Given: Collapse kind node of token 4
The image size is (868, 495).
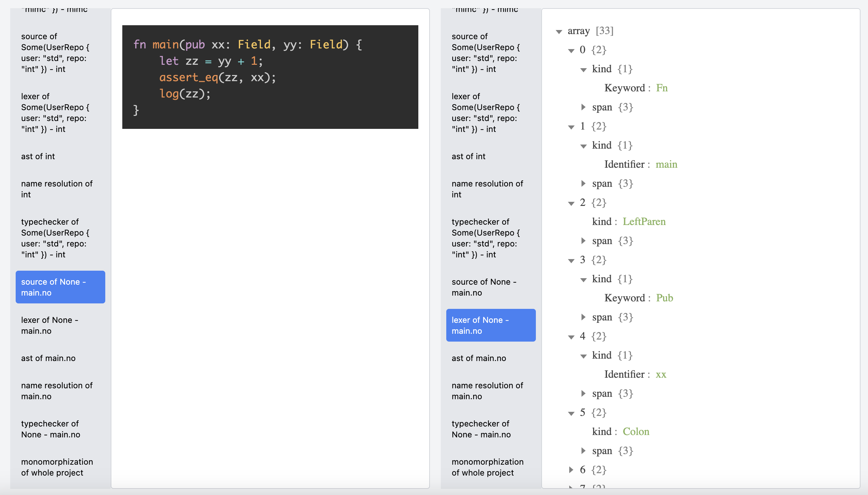Looking at the screenshot, I should [x=584, y=356].
